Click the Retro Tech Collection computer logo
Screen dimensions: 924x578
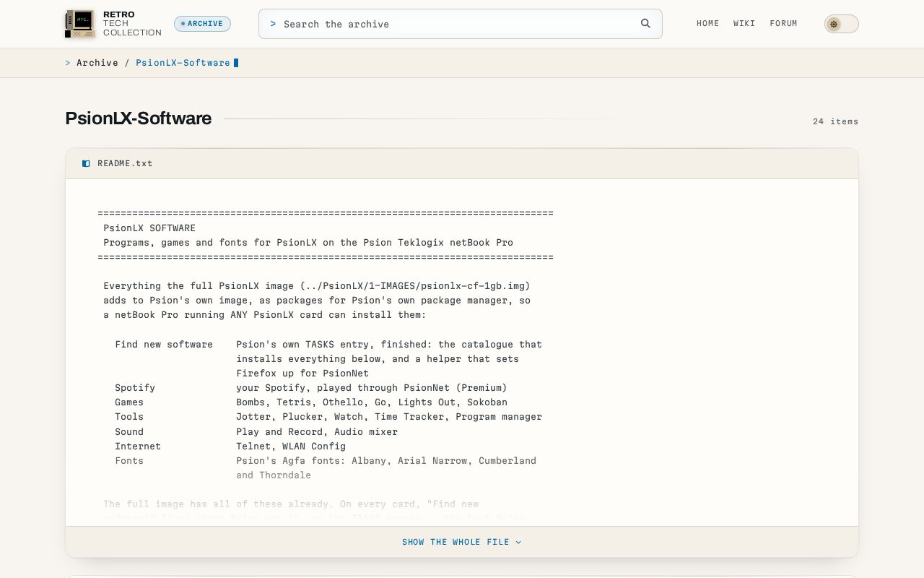point(80,24)
